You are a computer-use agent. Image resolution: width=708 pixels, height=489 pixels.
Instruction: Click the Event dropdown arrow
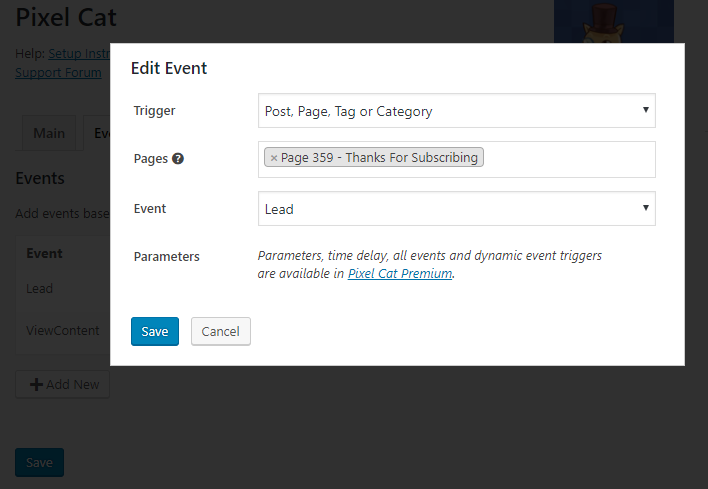click(646, 208)
